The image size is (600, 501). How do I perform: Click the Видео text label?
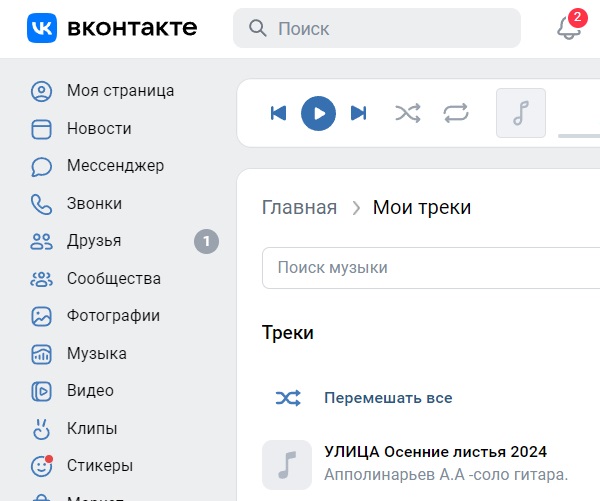[x=90, y=391]
